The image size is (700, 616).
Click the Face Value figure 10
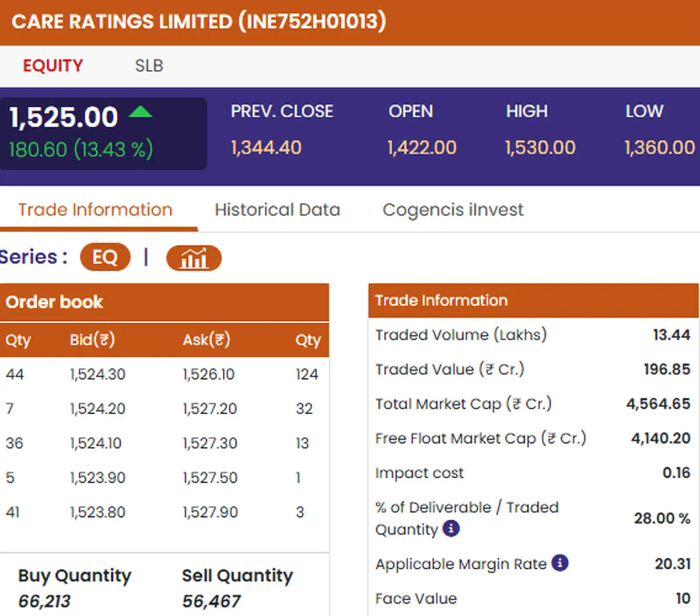click(683, 598)
